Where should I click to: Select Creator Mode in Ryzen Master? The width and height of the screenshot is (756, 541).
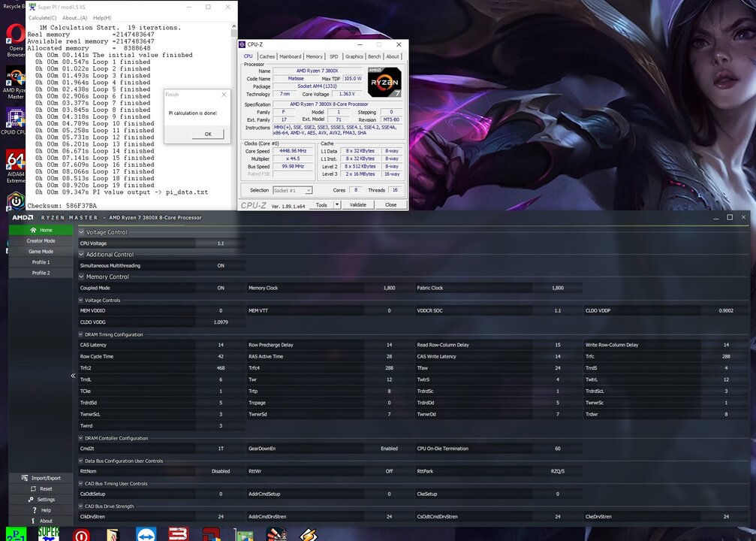tap(41, 240)
